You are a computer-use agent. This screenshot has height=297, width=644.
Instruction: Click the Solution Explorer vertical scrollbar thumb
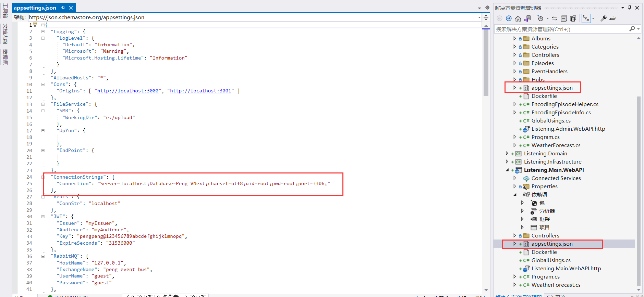(x=639, y=191)
